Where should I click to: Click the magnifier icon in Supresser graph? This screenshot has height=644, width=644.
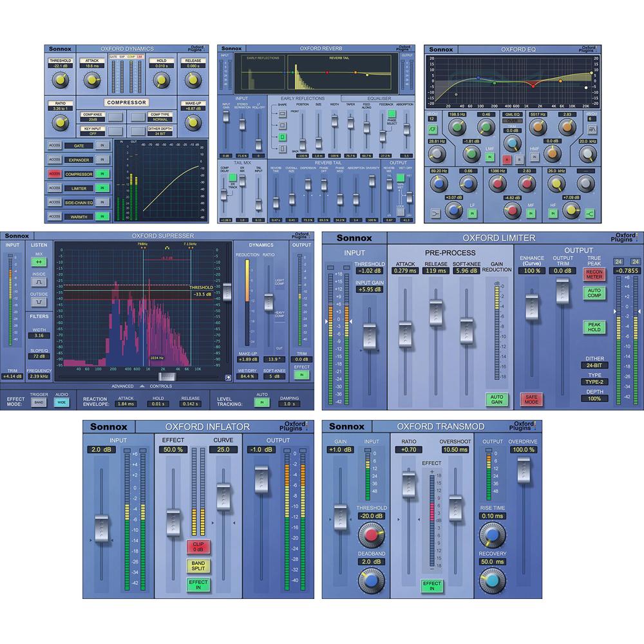(228, 378)
